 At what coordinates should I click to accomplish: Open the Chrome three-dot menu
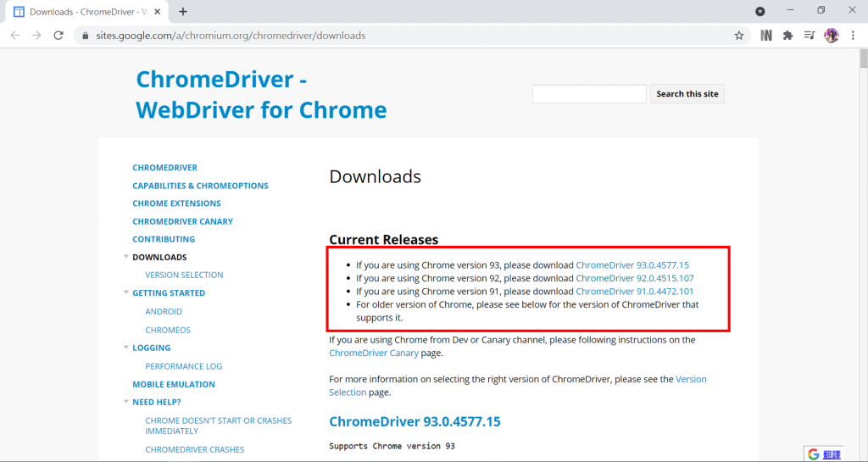click(x=853, y=36)
